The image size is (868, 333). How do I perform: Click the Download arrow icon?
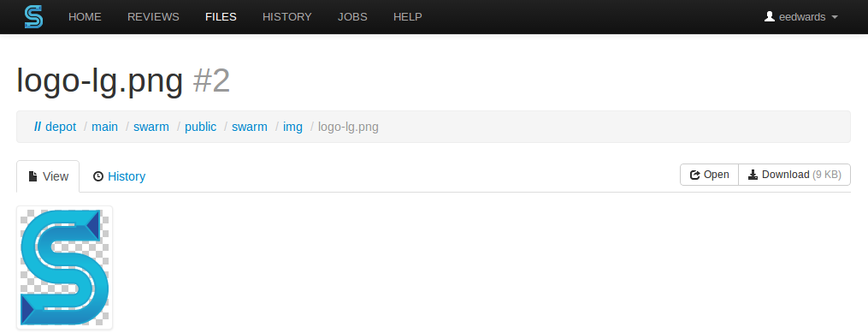click(x=753, y=175)
